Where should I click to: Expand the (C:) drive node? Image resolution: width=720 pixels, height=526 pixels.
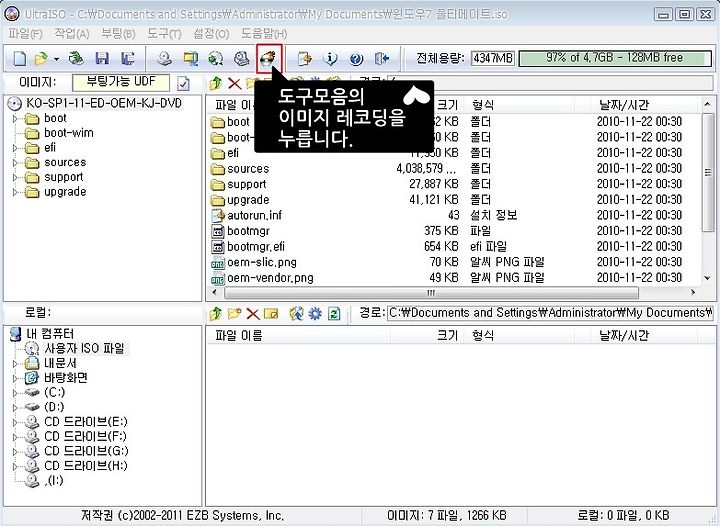(x=15, y=393)
